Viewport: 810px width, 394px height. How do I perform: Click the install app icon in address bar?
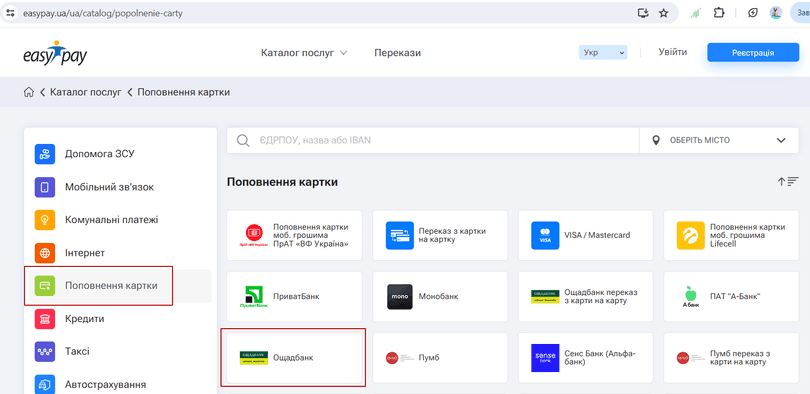point(643,13)
